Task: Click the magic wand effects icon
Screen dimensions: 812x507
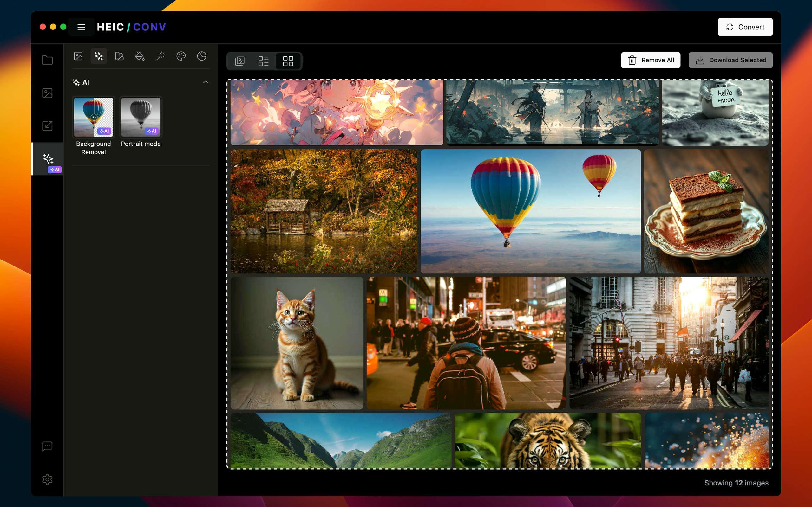Action: coord(161,56)
